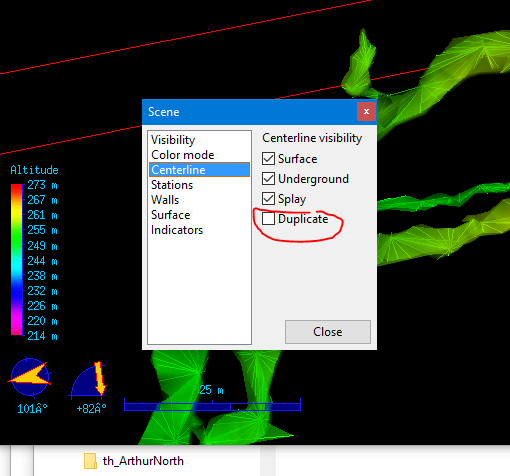Toggle the Underground centerline checkbox

(268, 179)
